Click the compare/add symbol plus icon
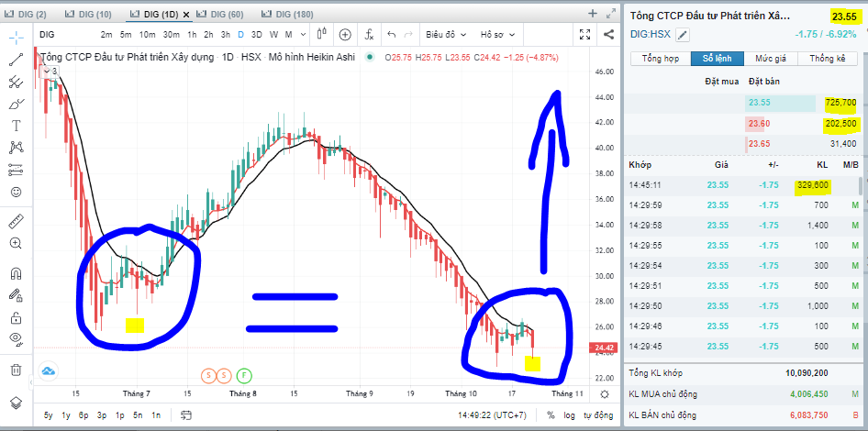Screen dimensions: 868x431 point(345,34)
